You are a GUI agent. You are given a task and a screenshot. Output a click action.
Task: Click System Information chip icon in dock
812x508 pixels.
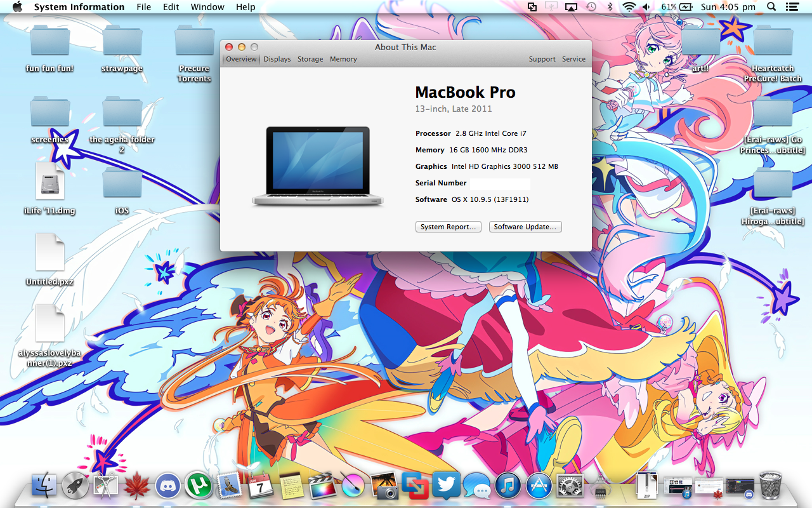tap(600, 487)
